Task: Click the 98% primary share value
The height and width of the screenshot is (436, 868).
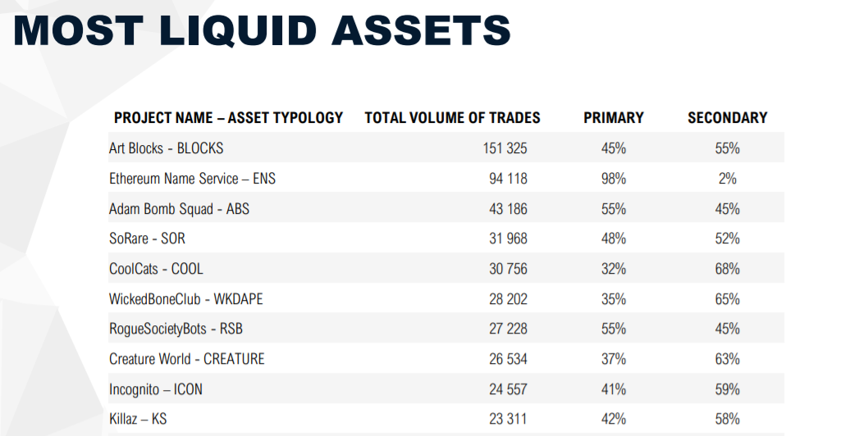Action: (x=614, y=179)
